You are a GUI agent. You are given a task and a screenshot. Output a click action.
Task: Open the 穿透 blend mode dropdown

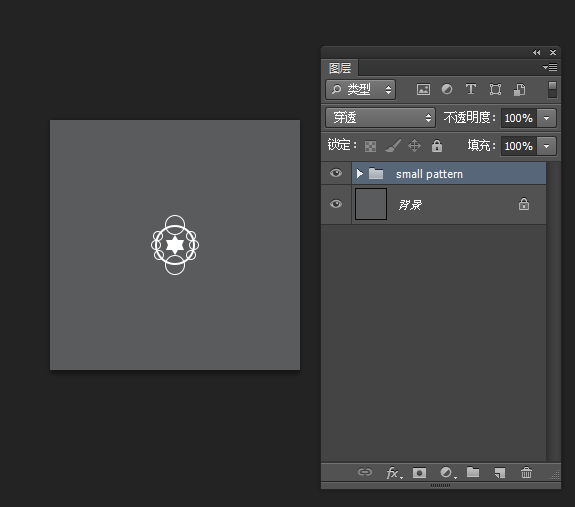pyautogui.click(x=380, y=118)
